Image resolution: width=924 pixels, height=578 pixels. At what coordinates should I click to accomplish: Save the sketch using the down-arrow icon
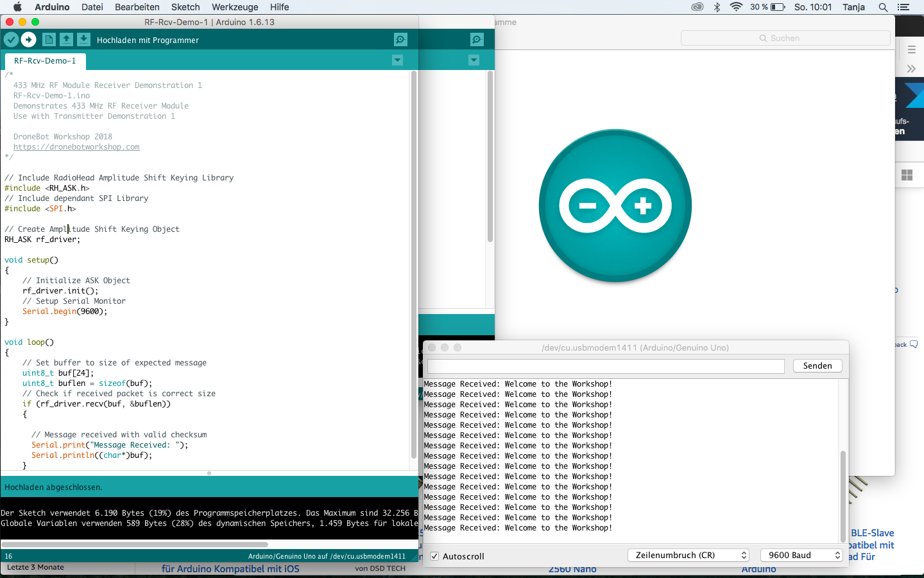pos(83,40)
